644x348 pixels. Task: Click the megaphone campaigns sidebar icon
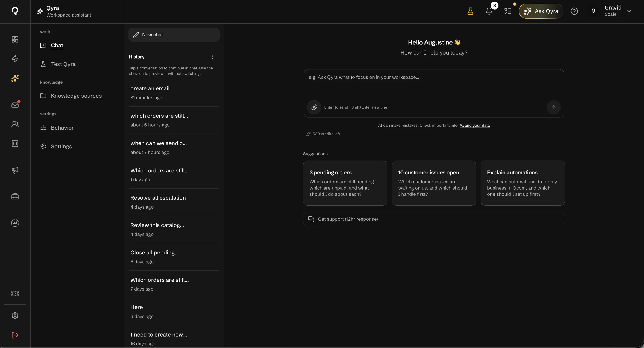click(15, 170)
